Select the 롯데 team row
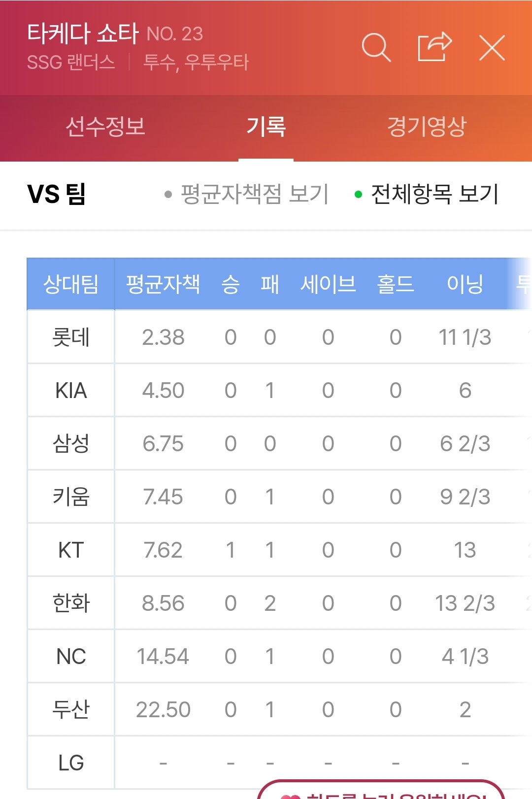 279,337
